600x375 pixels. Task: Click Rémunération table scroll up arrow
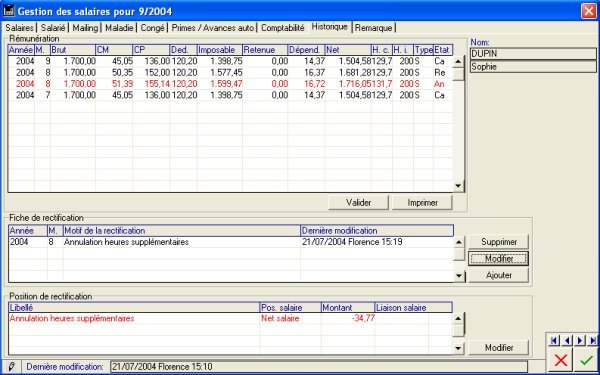click(x=458, y=62)
